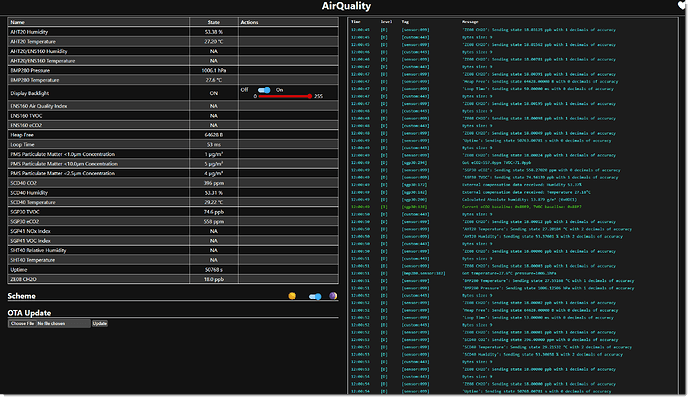Viewport: 690px width, 398px height.
Task: Select the AHT20 Humidity row name
Action: click(29, 32)
